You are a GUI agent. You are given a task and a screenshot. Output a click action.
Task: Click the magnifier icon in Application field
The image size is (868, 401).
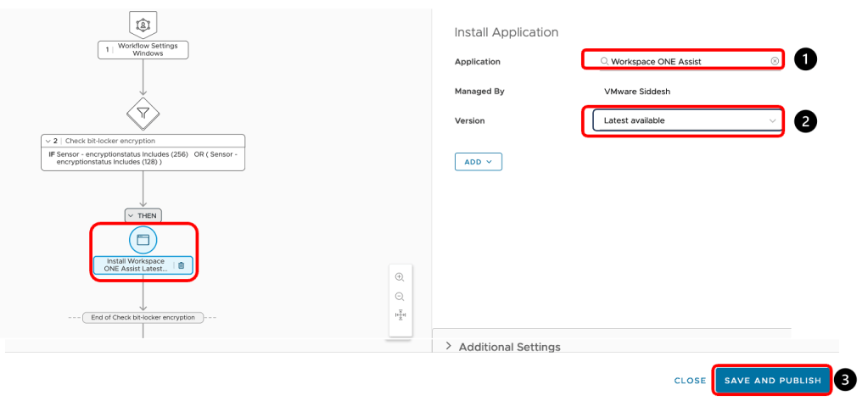(x=603, y=62)
